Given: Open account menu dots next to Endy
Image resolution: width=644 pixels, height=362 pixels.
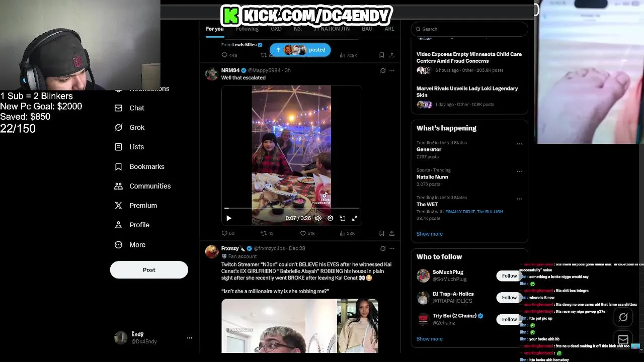Looking at the screenshot, I should point(190,338).
